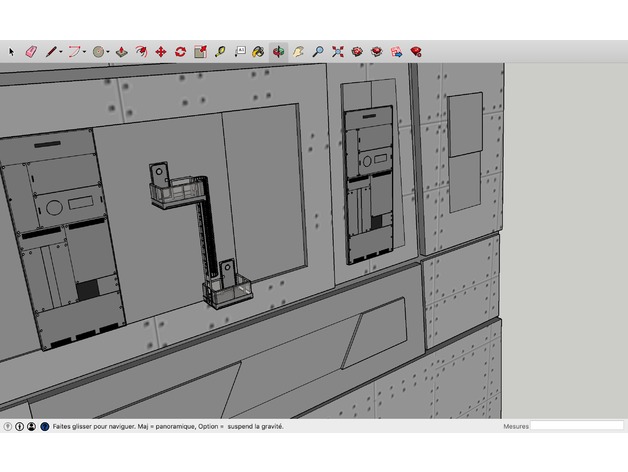Open the Instructor help question icon
Viewport: 628px width, 472px height.
pyautogui.click(x=45, y=427)
